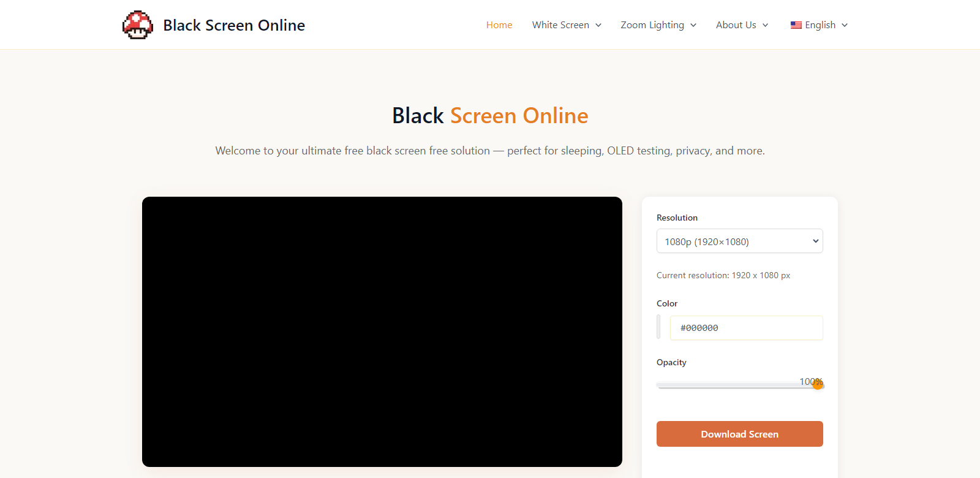This screenshot has height=478, width=980.
Task: Select the English language label
Action: pos(820,25)
